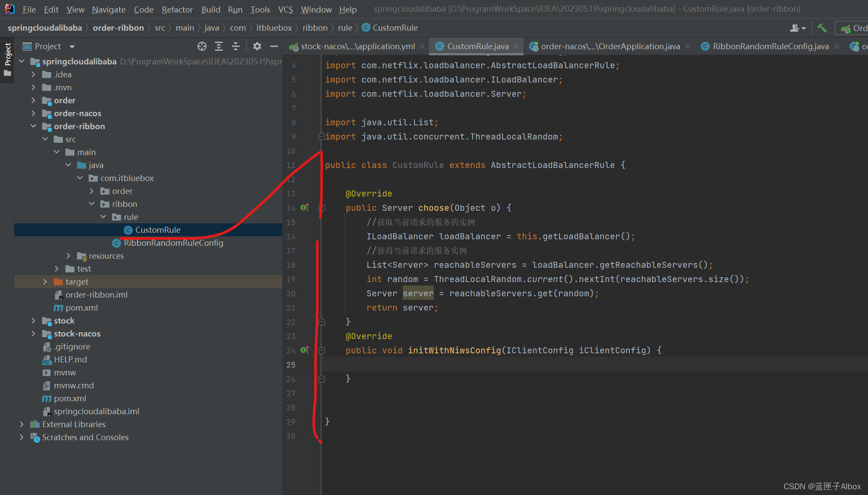This screenshot has width=868, height=495.
Task: Click order-ribbon in breadcrumb
Action: 118,28
